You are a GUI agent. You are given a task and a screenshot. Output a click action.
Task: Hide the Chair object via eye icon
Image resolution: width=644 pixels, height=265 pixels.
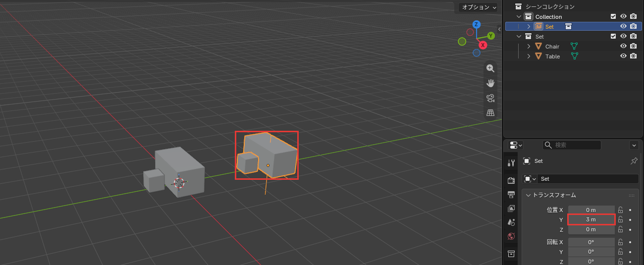(x=624, y=46)
